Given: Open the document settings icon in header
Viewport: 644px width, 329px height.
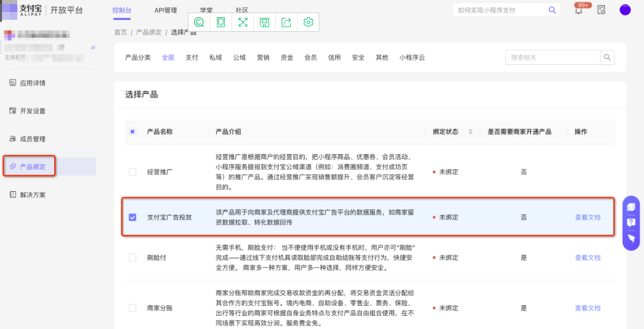Looking at the screenshot, I should [x=601, y=11].
